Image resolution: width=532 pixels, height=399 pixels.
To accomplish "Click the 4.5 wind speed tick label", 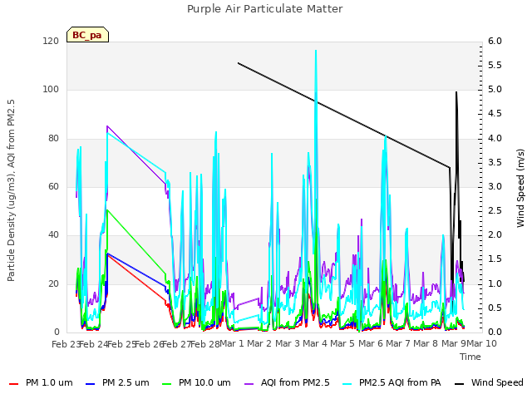I will click(495, 114).
